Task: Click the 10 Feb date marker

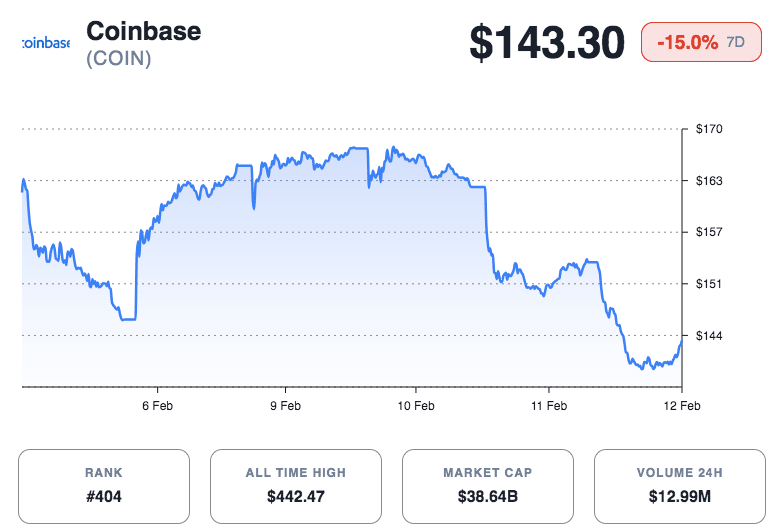Action: click(x=416, y=406)
